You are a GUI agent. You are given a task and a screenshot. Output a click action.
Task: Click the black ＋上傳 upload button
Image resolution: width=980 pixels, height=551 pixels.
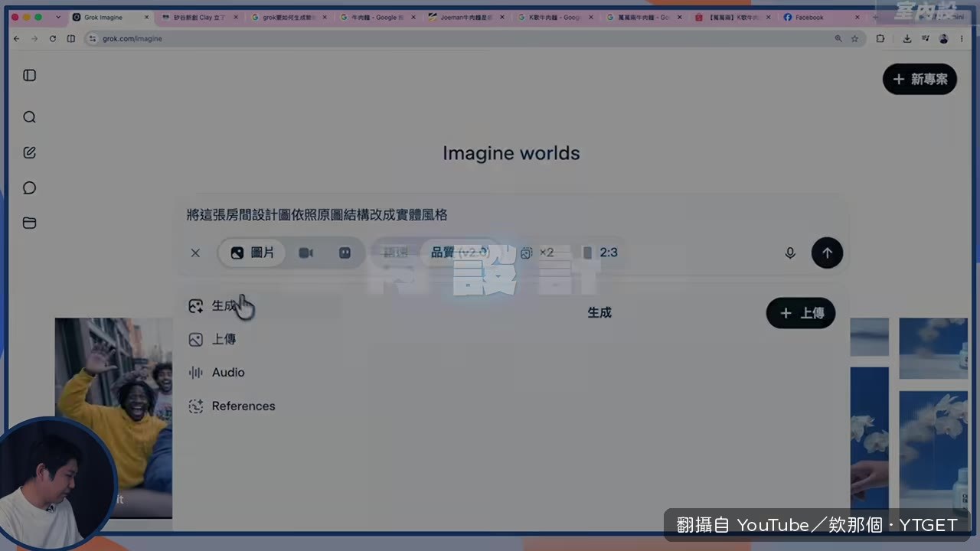pos(801,313)
